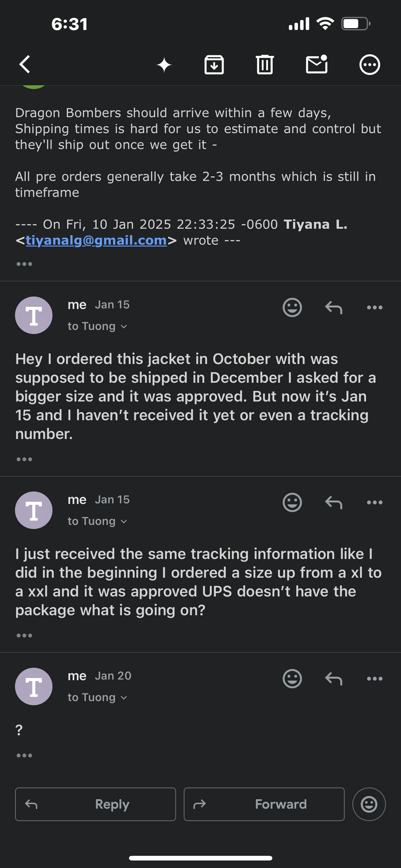The width and height of the screenshot is (401, 868).
Task: Reply arrow on the second Jan 15 message
Action: pyautogui.click(x=334, y=502)
